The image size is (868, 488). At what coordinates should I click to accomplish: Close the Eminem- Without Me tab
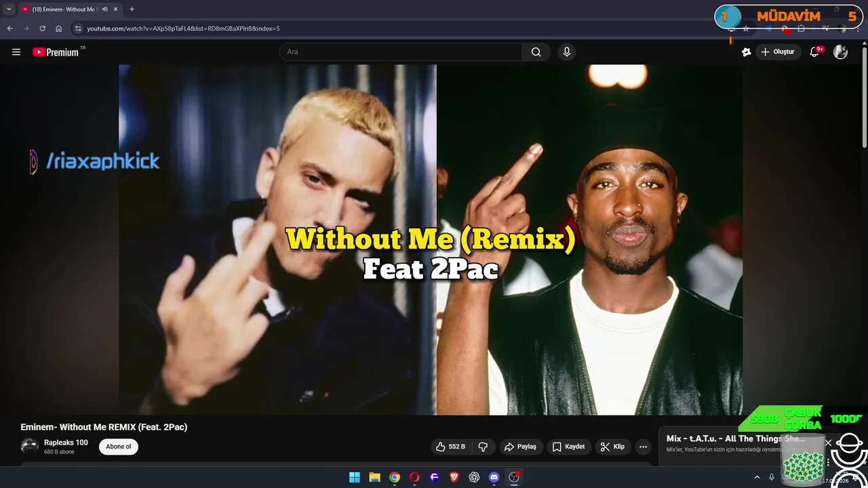click(115, 9)
